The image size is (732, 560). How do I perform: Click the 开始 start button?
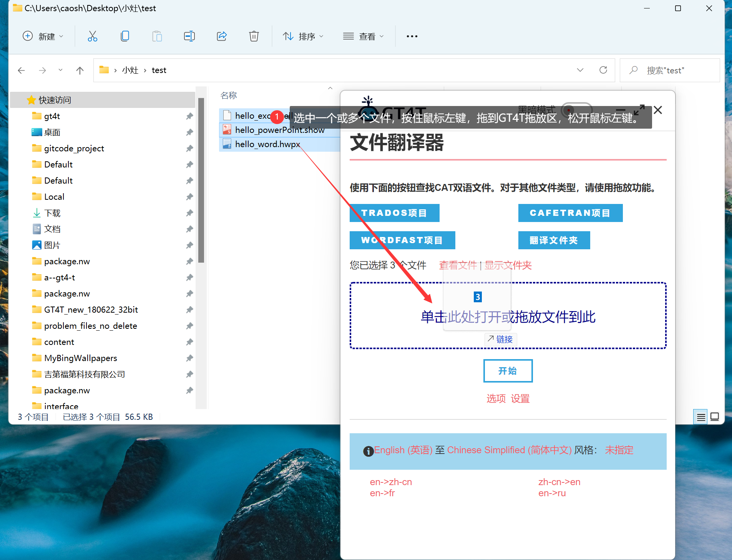pos(508,371)
